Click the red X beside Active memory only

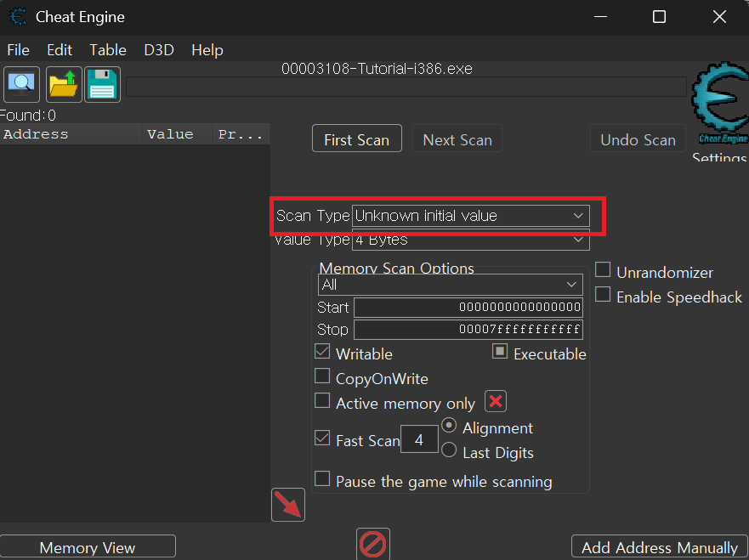point(496,401)
